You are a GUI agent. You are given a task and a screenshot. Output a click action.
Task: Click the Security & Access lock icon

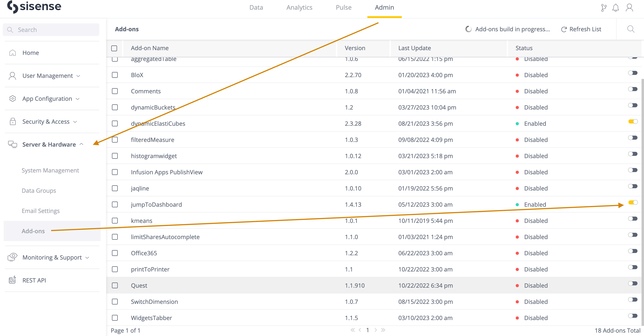(x=12, y=122)
